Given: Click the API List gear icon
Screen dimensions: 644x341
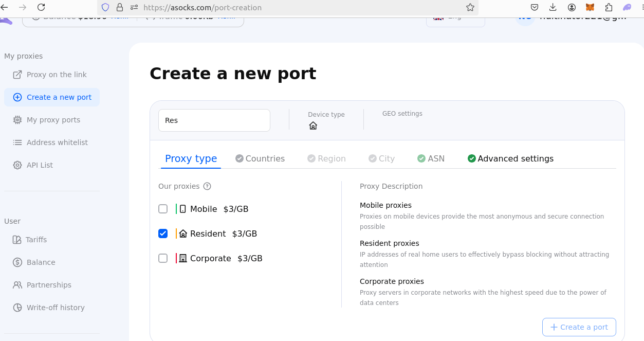Looking at the screenshot, I should tap(17, 165).
